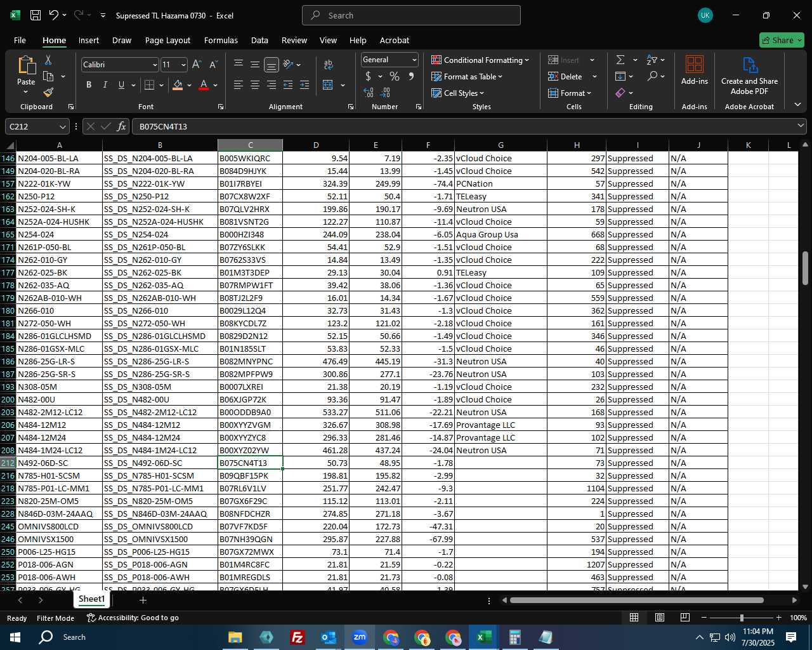This screenshot has height=650, width=812.
Task: Apply Accounting Number Format dollar sign
Action: pos(368,76)
